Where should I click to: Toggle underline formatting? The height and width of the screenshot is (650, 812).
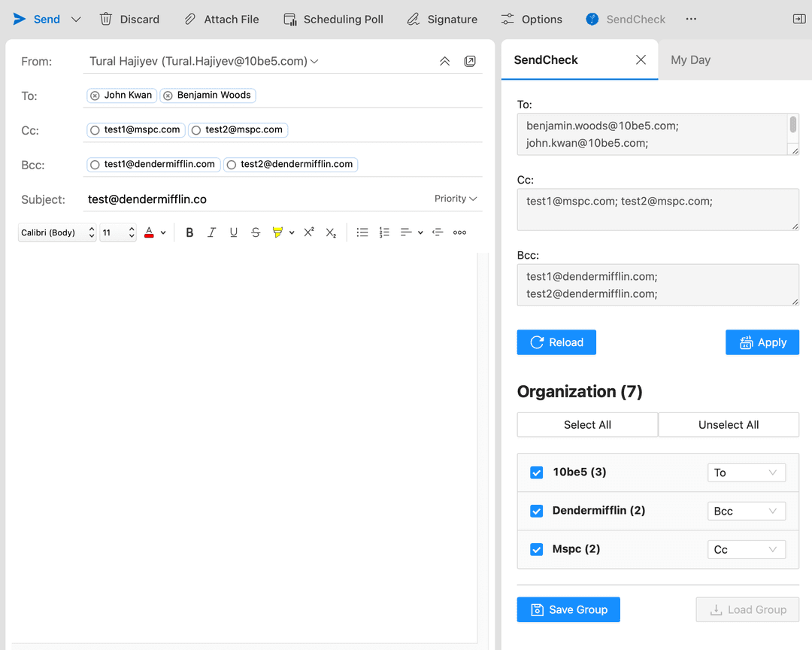(234, 232)
